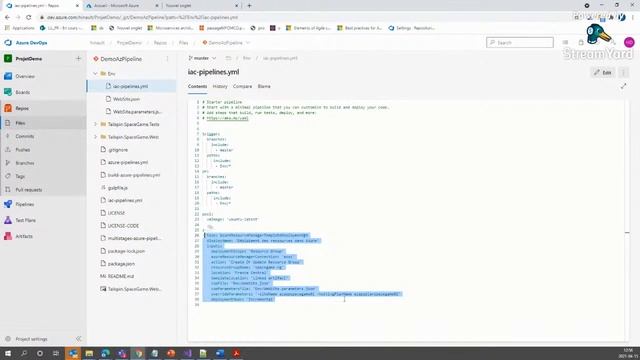Open more options for DemoAzPipeline repo
This screenshot has width=640, height=360.
tap(167, 59)
